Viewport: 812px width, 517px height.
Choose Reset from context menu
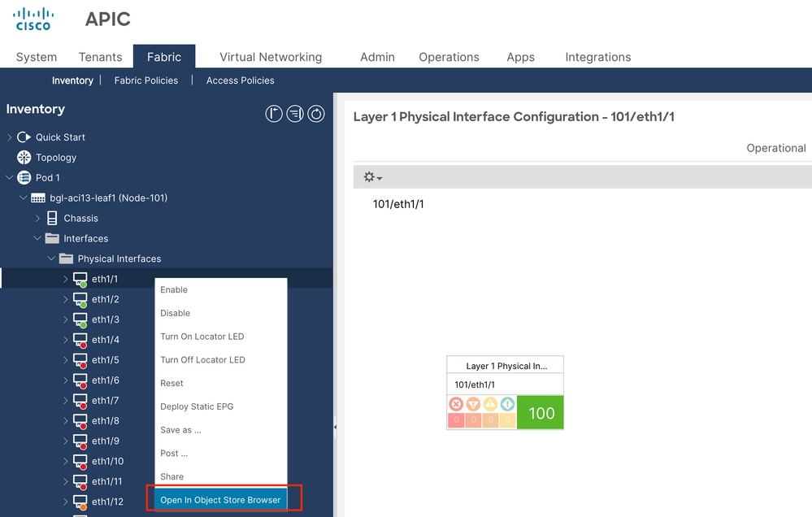click(220, 383)
